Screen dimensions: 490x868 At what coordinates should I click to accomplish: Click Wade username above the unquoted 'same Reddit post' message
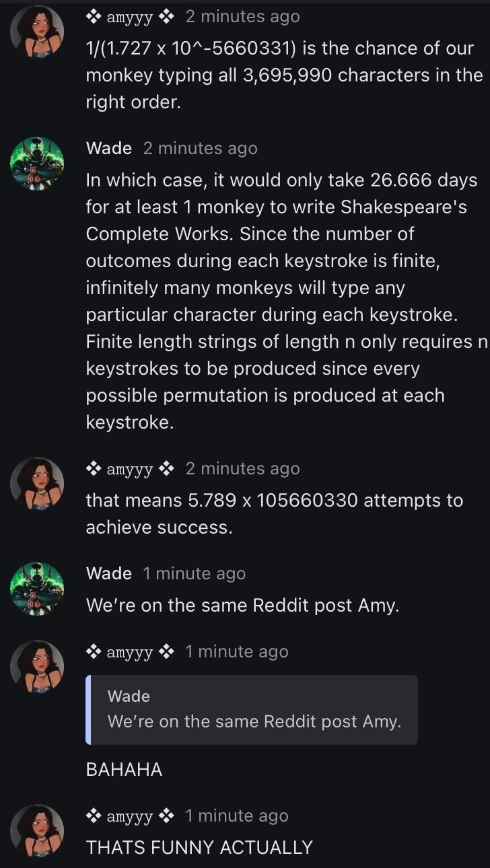pyautogui.click(x=108, y=573)
